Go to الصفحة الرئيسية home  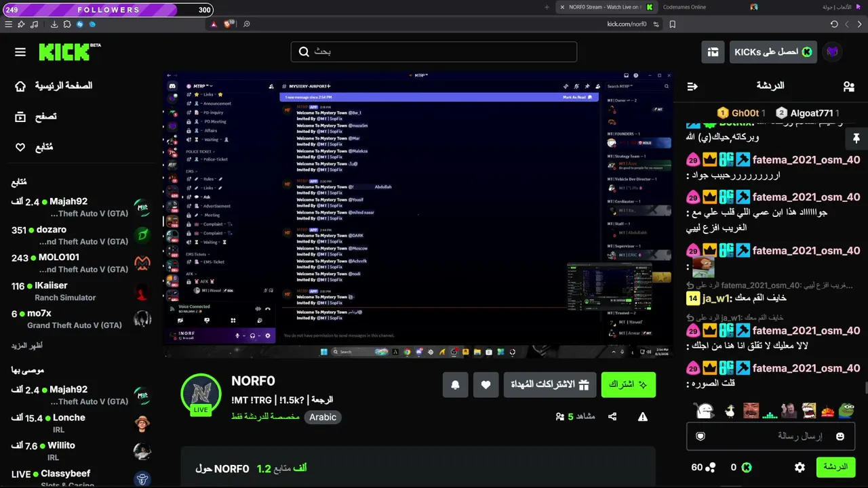point(54,86)
